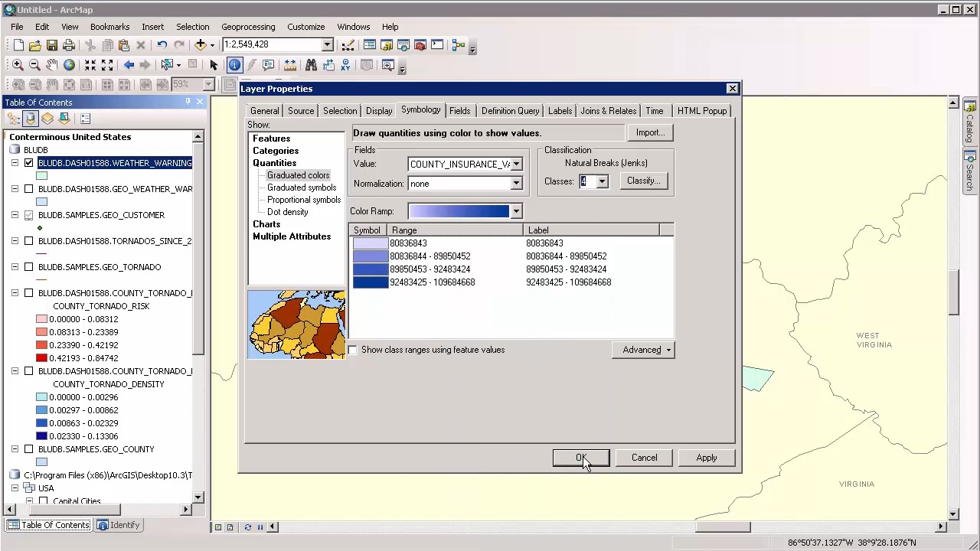The height and width of the screenshot is (551, 980).
Task: Collapse the USA group layer
Action: click(15, 488)
